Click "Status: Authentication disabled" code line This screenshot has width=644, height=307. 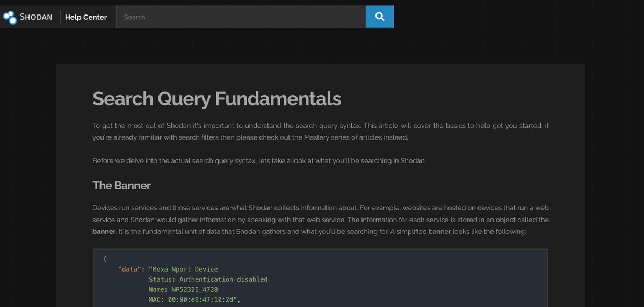208,280
